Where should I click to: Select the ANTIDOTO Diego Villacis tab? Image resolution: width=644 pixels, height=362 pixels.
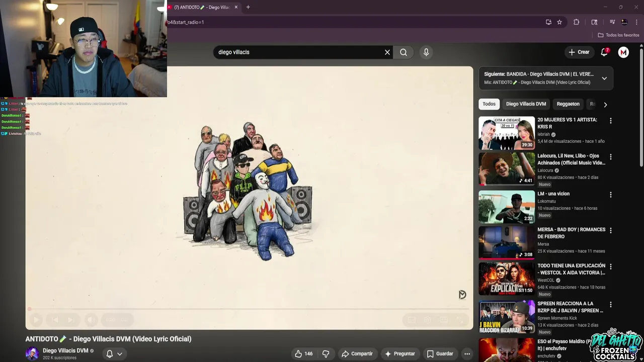(x=201, y=7)
